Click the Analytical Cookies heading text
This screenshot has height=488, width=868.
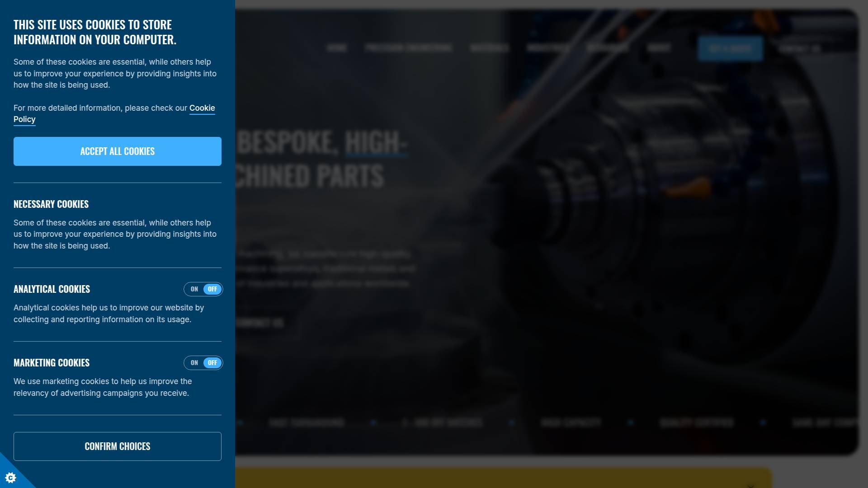pos(52,289)
